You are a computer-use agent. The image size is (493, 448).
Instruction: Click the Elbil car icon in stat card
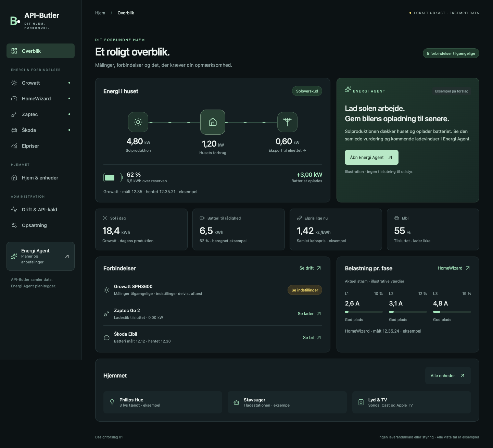(x=396, y=218)
